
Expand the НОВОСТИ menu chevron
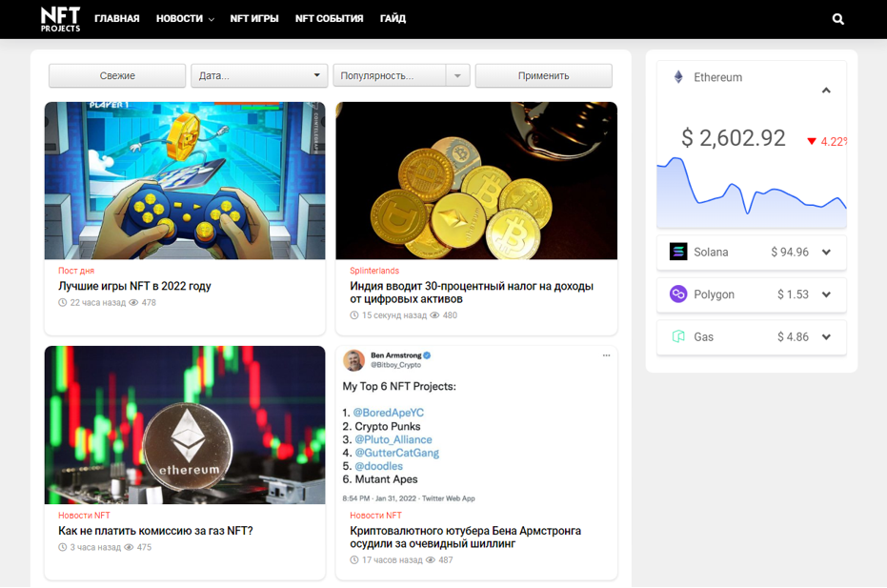coord(212,19)
